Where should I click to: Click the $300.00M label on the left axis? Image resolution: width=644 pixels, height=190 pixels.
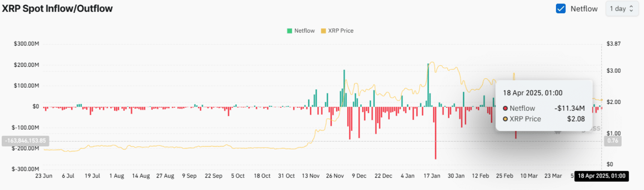tap(27, 44)
